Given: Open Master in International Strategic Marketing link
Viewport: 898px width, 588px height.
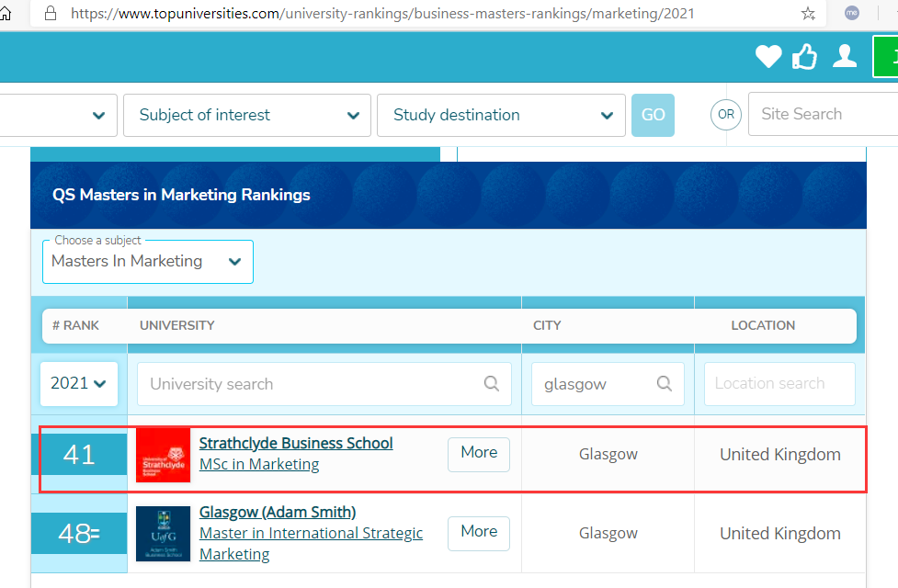Looking at the screenshot, I should point(311,543).
